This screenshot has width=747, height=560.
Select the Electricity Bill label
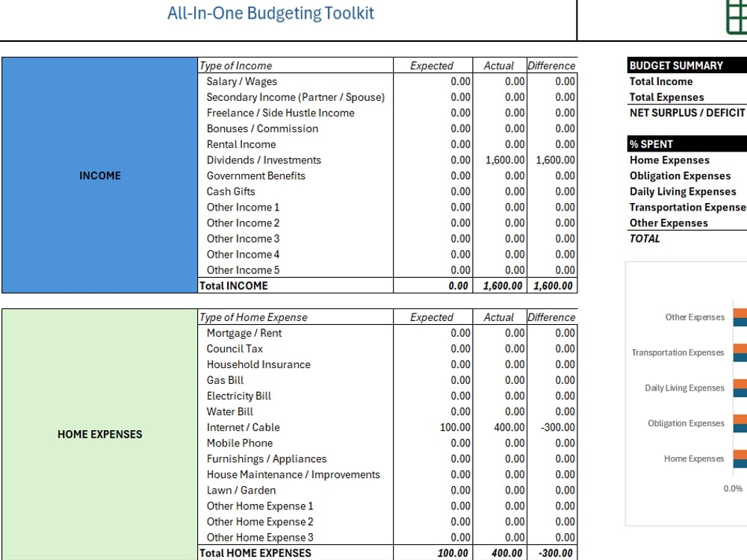(239, 396)
